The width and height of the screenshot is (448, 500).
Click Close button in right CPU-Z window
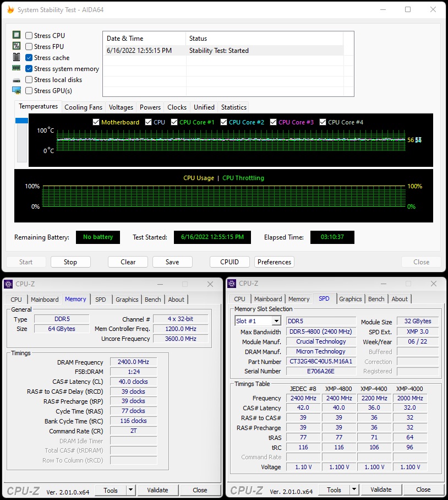[x=423, y=490]
